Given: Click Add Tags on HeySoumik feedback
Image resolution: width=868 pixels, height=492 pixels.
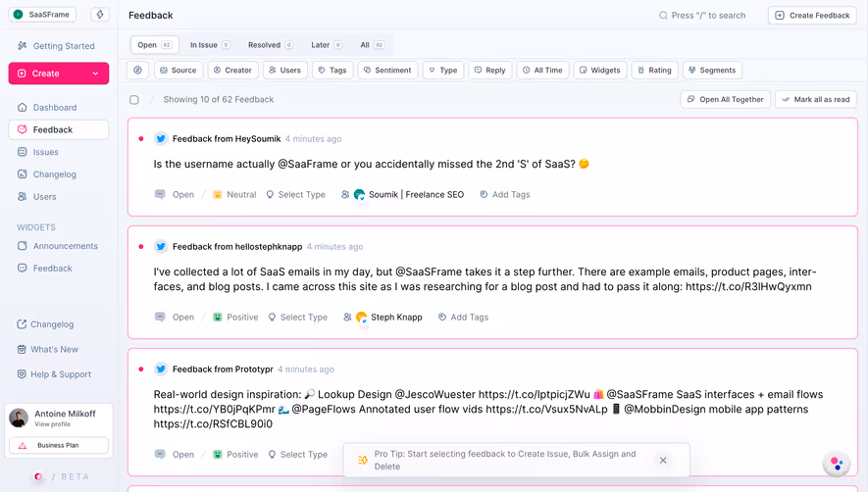Looking at the screenshot, I should click(505, 195).
